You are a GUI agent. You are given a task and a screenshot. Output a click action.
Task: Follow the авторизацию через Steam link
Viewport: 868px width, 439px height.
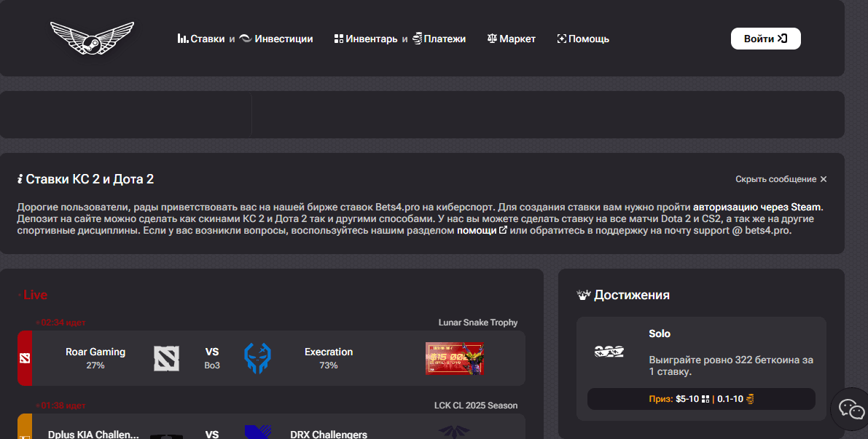[x=756, y=207]
